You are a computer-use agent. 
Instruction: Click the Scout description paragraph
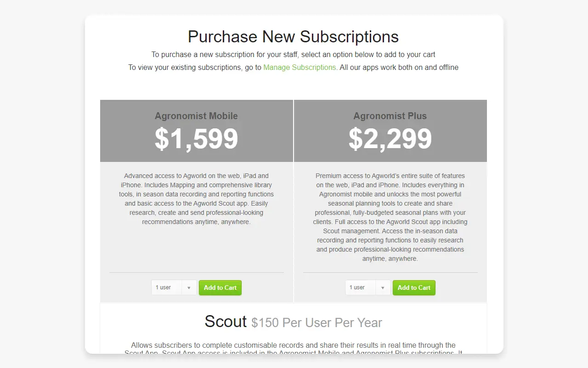tap(293, 349)
